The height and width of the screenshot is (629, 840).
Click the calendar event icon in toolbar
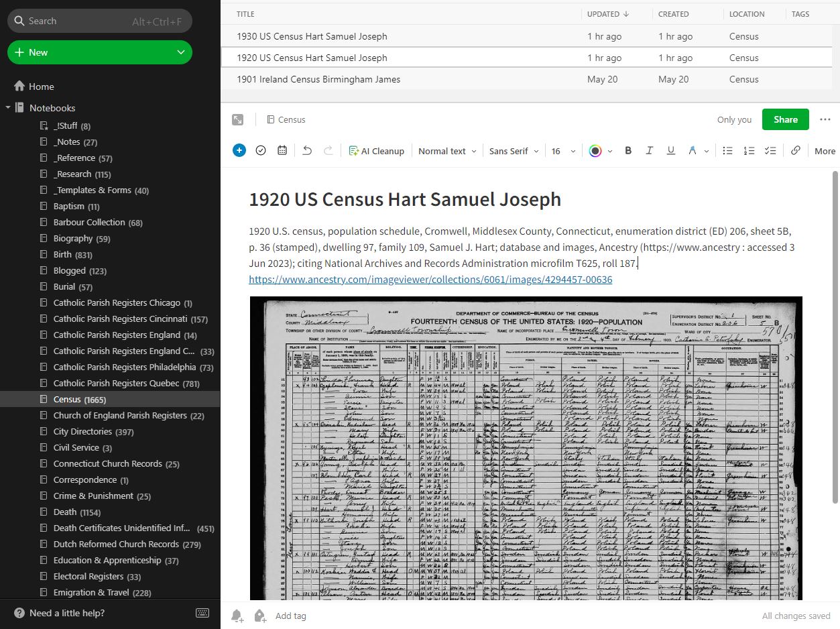282,151
